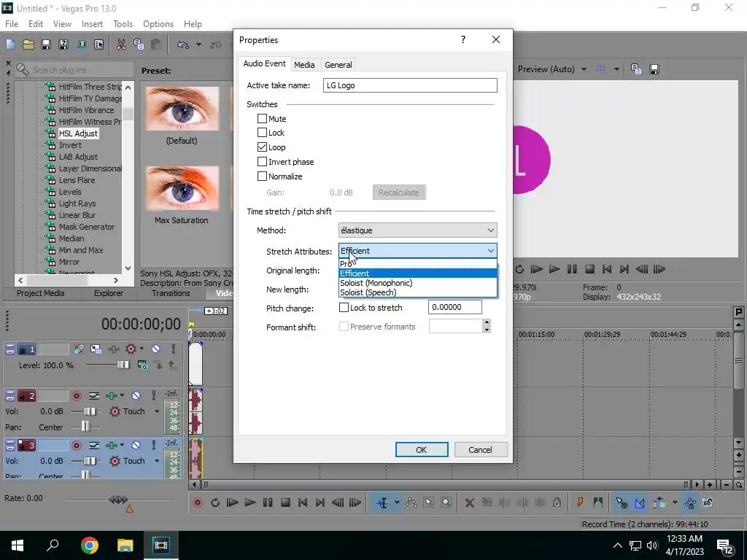Viewport: 747px width, 560px height.
Task: Click the Zoom Edit tool magnifier
Action: [x=446, y=502]
